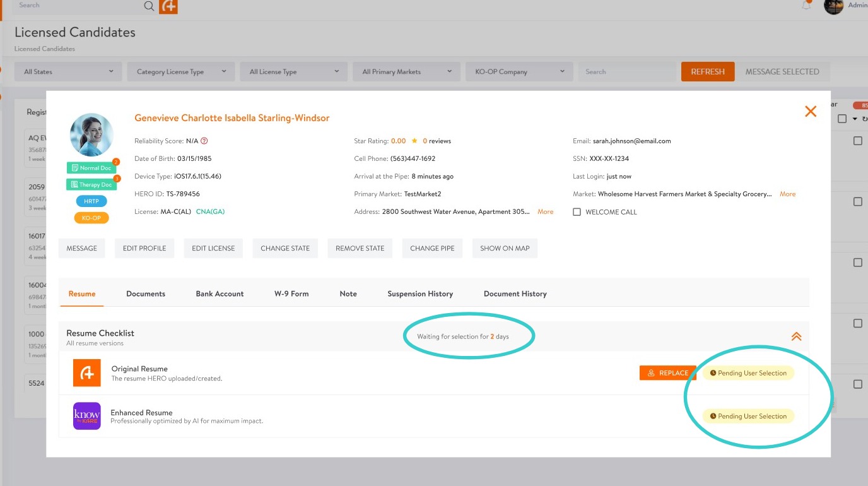The image size is (868, 486).
Task: Click the Reliability Score help icon
Action: pos(204,141)
